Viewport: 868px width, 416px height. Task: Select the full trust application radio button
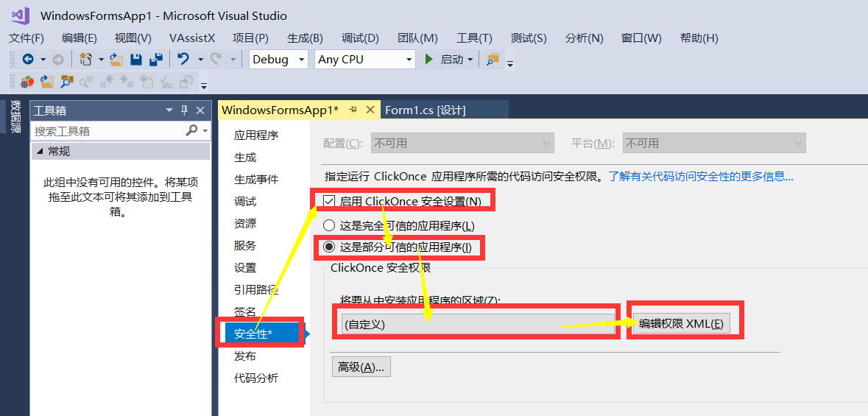(x=329, y=225)
